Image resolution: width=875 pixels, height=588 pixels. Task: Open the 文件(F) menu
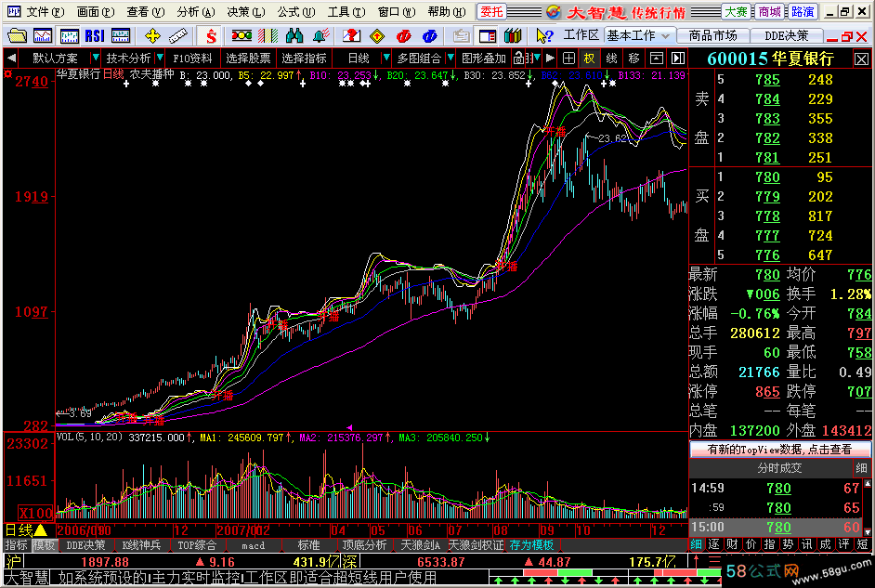45,12
